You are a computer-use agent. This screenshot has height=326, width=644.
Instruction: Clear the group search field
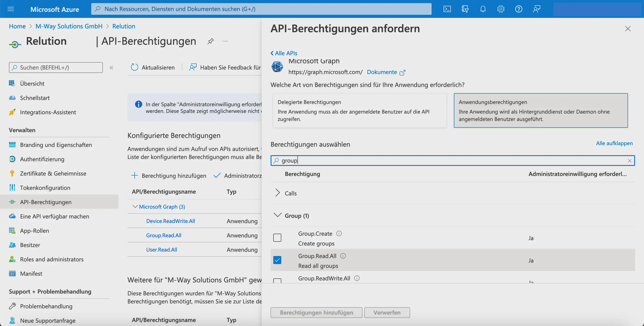tap(629, 161)
